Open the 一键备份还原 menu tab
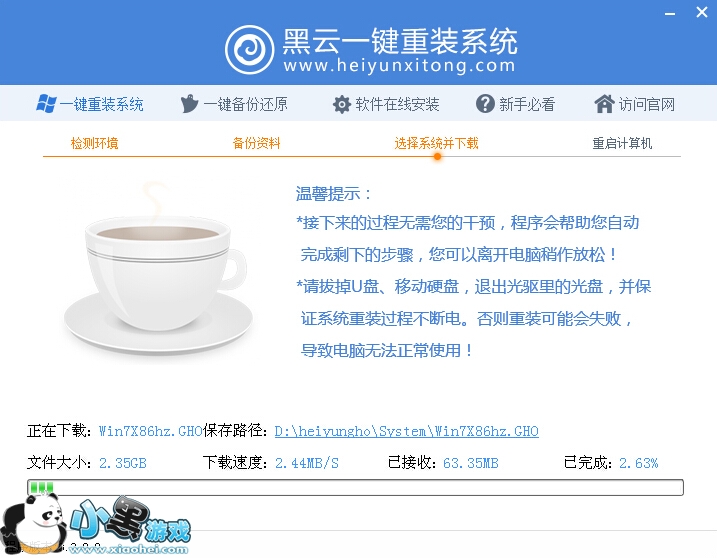 click(x=234, y=104)
